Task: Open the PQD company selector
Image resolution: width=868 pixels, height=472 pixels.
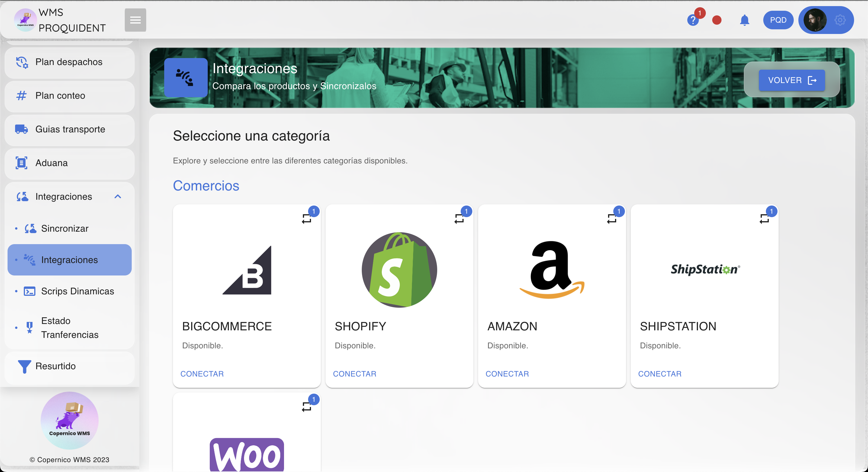Action: 778,20
